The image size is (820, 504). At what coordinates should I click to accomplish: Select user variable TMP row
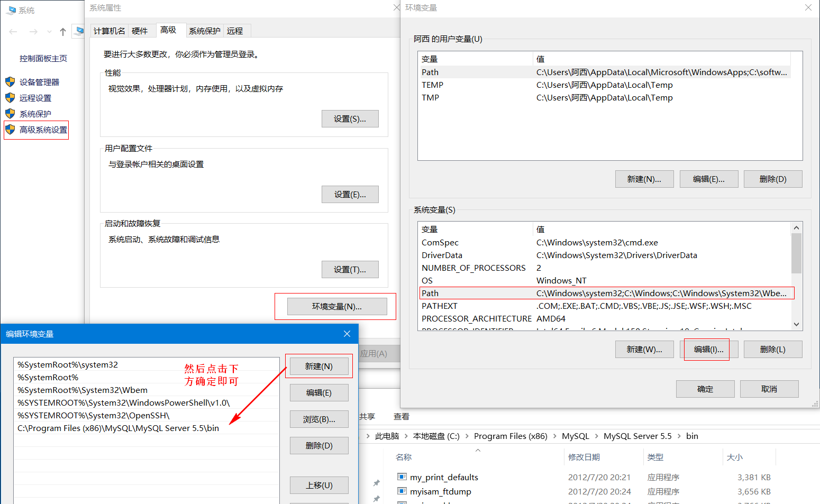605,98
